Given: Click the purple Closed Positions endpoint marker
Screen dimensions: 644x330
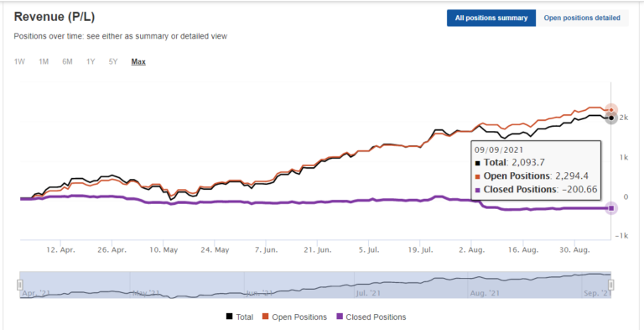Looking at the screenshot, I should [611, 208].
